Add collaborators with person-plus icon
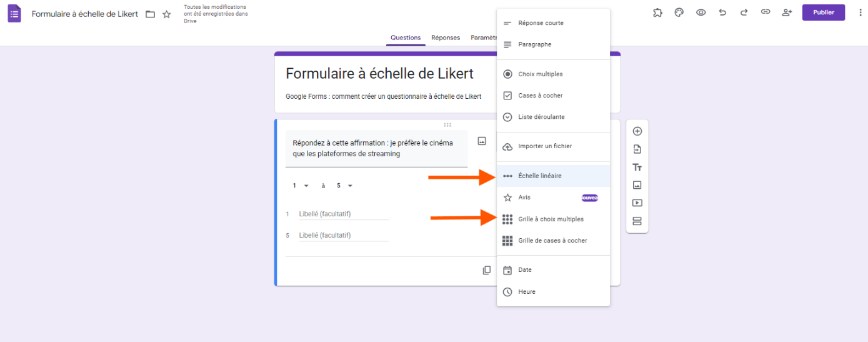The height and width of the screenshot is (342, 868). pos(787,13)
